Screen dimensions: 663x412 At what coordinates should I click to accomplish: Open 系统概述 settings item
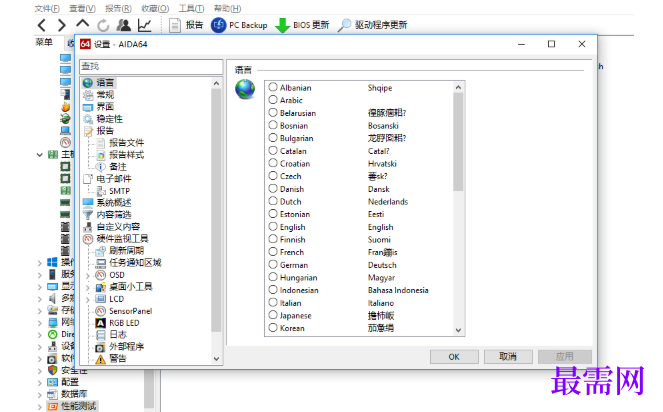[x=107, y=203]
